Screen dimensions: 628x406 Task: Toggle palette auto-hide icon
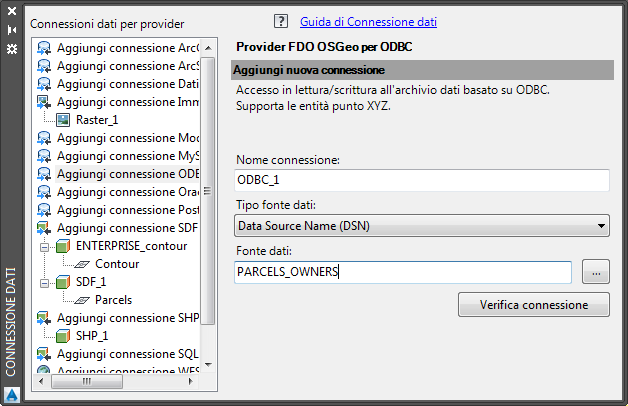click(x=11, y=29)
